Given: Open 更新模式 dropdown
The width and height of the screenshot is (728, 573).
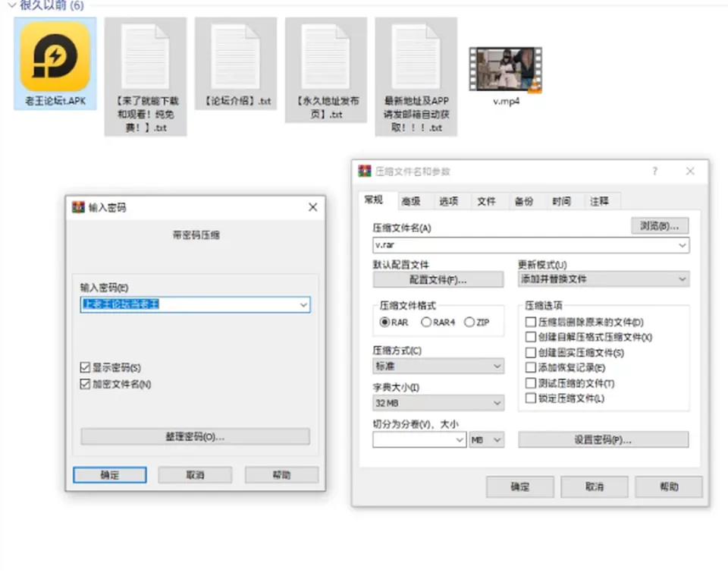Looking at the screenshot, I should (604, 279).
